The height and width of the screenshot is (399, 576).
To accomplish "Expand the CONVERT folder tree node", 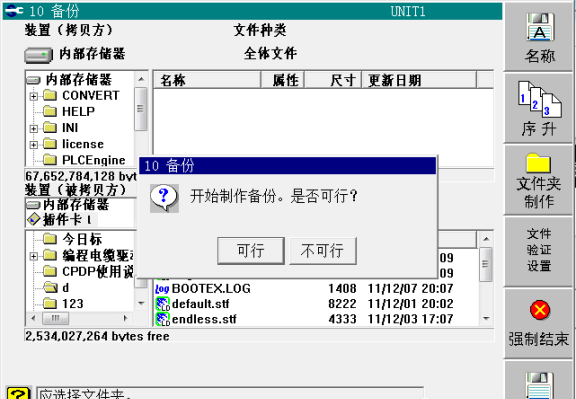I will coord(33,96).
